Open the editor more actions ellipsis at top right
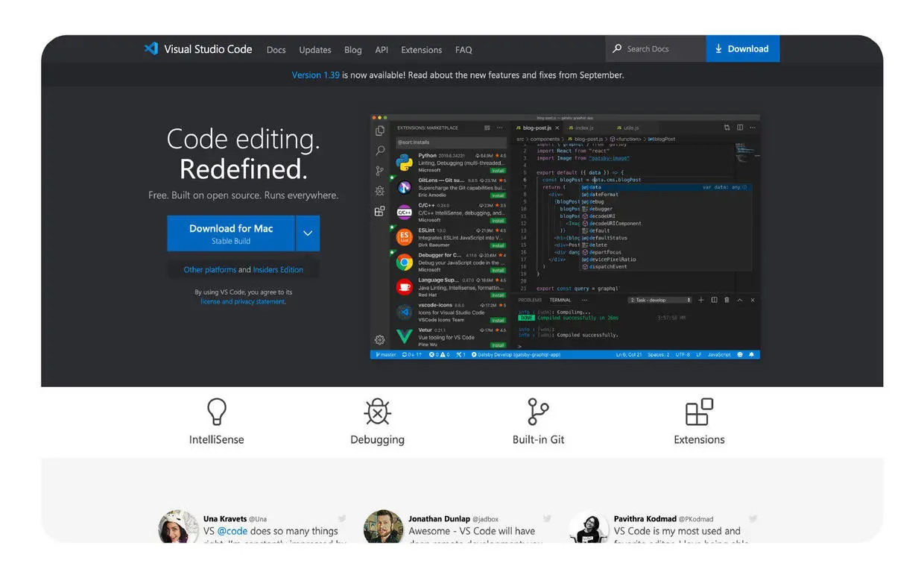 [x=753, y=128]
